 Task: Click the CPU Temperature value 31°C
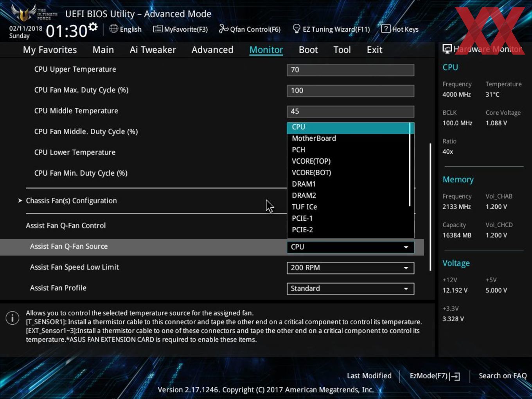[x=492, y=94]
